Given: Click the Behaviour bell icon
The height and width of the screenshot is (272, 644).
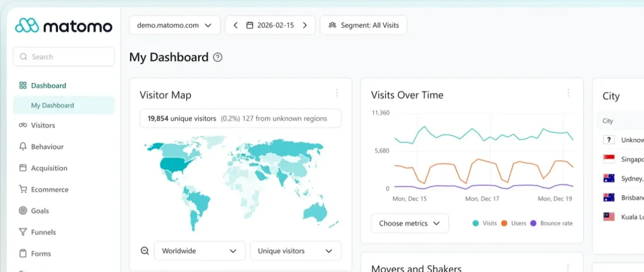Looking at the screenshot, I should 23,146.
